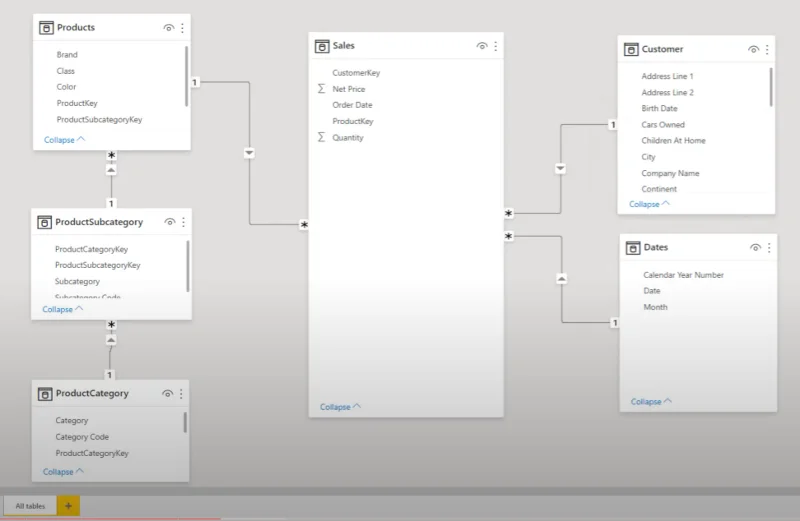Toggle Dates table visibility eye
This screenshot has height=521, width=800.
755,247
